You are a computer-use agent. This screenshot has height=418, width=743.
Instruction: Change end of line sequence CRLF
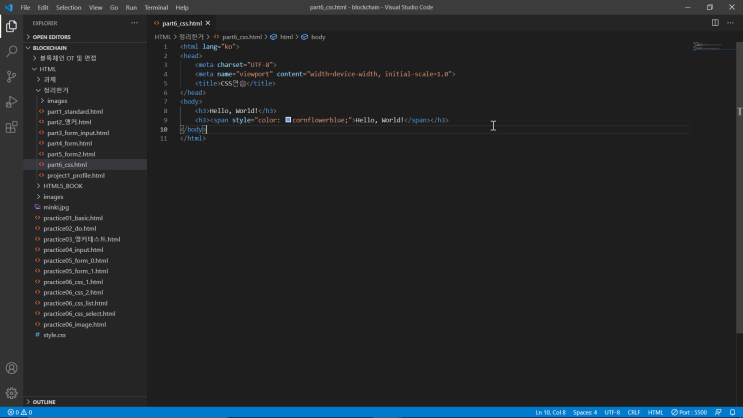coord(634,412)
